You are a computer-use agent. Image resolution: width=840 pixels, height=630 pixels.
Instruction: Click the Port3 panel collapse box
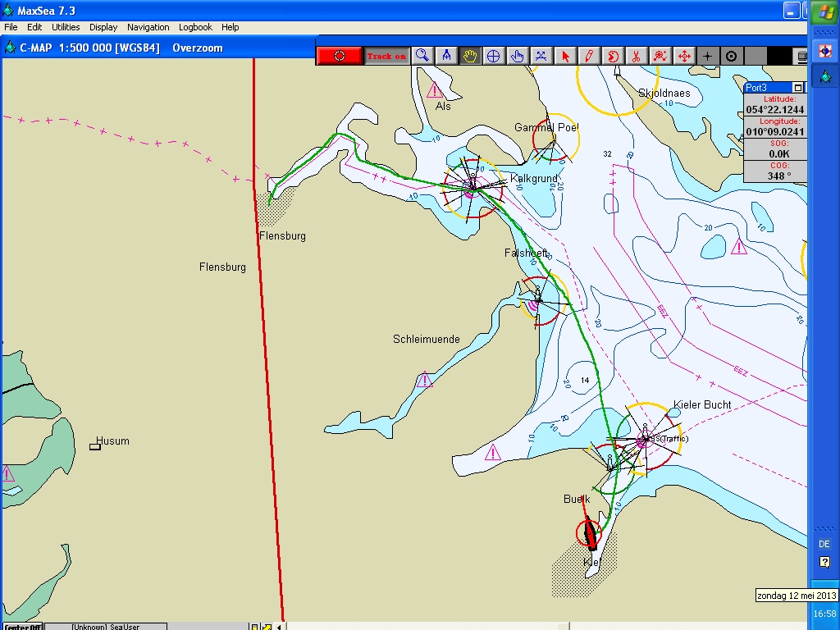pos(798,87)
